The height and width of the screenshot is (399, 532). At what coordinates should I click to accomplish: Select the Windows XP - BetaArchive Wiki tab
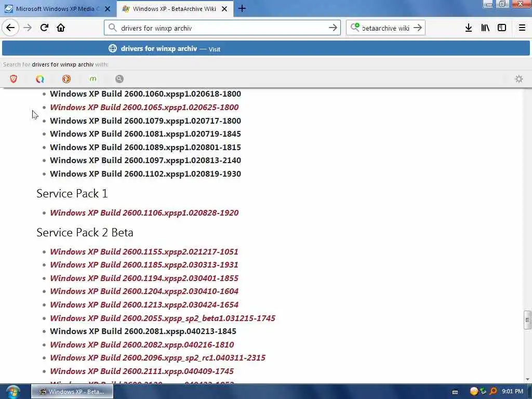[x=175, y=9]
